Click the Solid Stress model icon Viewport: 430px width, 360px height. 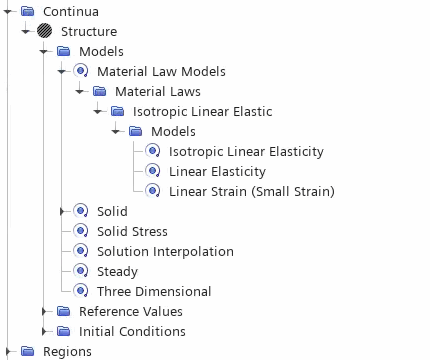tap(81, 231)
